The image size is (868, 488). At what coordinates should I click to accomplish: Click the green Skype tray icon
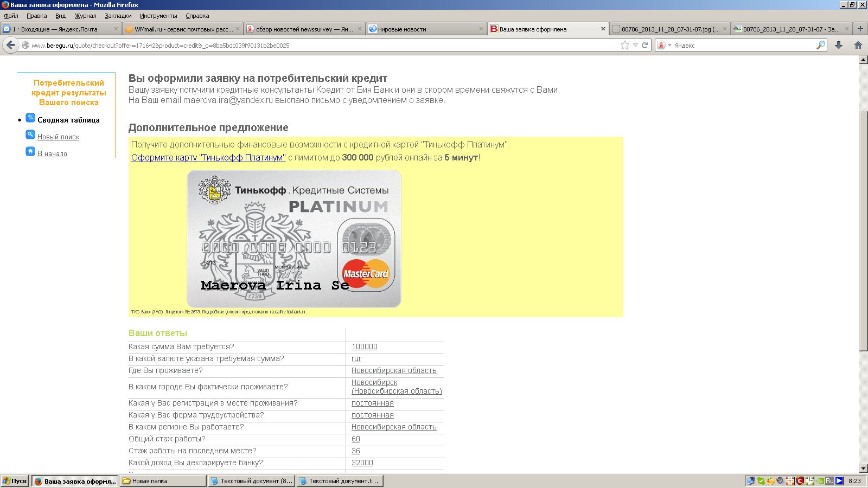761,481
